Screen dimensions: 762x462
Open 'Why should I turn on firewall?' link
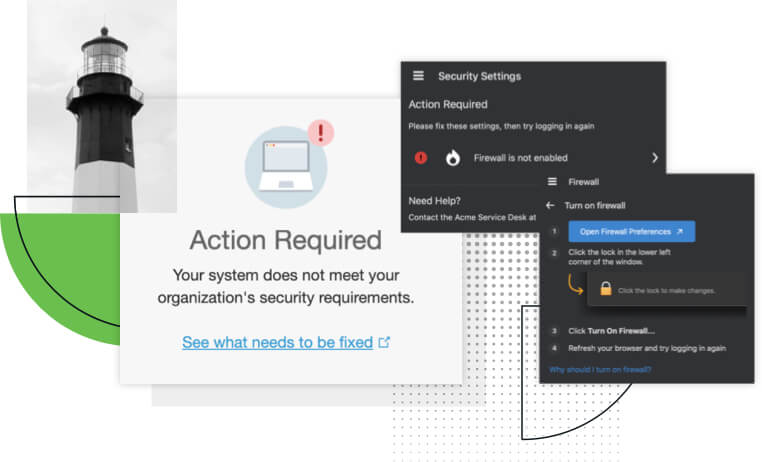[x=600, y=369]
